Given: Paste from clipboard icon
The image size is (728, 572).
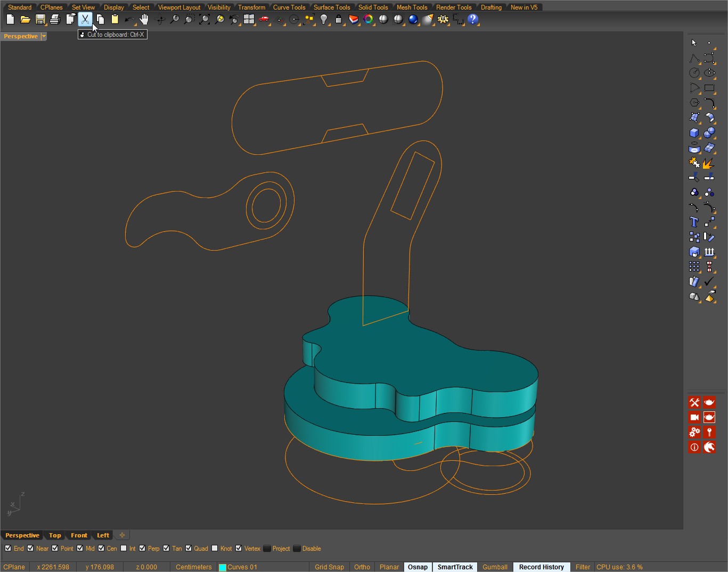Looking at the screenshot, I should click(x=114, y=20).
